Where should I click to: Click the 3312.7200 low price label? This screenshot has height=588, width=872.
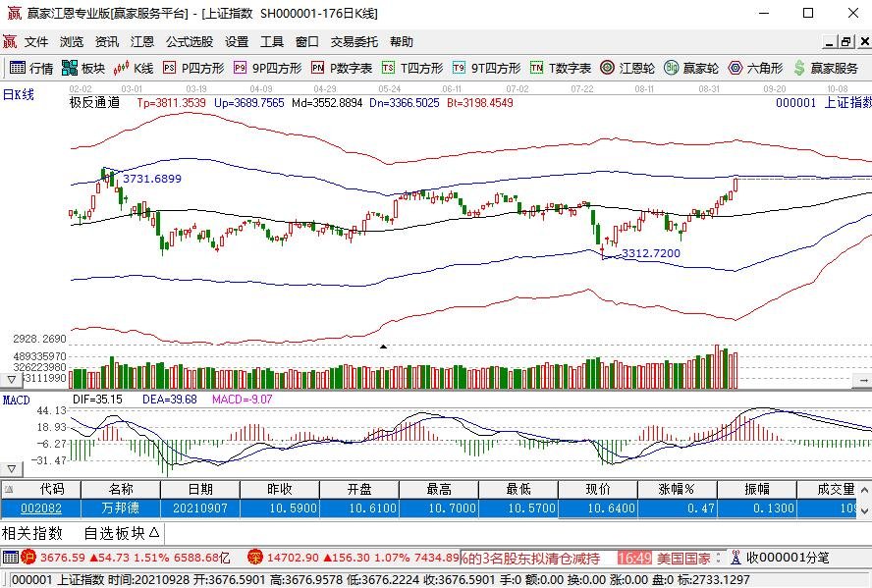[651, 253]
